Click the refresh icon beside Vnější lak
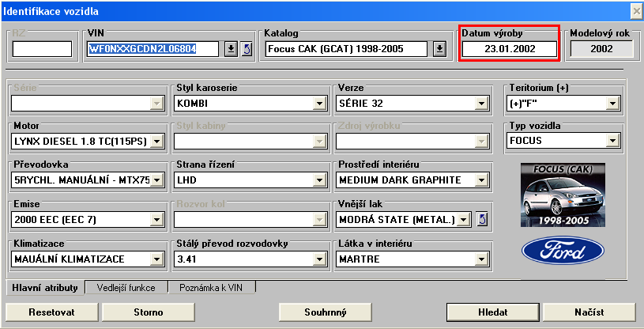The image size is (644, 329). [x=482, y=219]
